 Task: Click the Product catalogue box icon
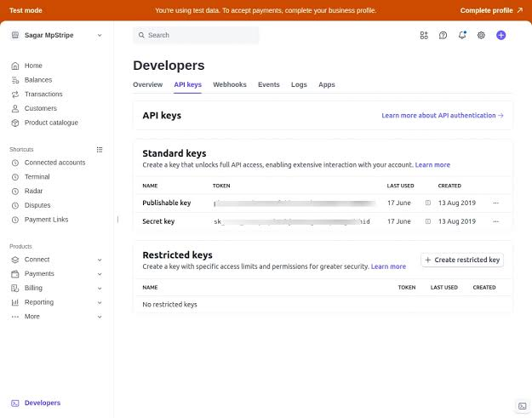coord(15,123)
